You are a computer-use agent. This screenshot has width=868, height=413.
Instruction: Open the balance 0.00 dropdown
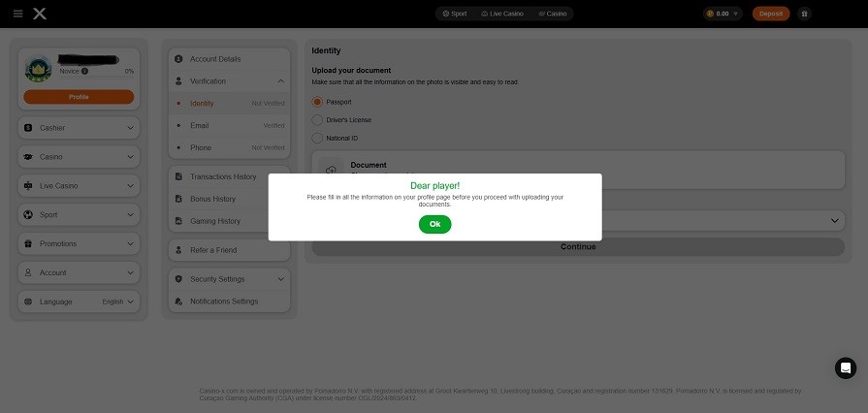coord(723,14)
